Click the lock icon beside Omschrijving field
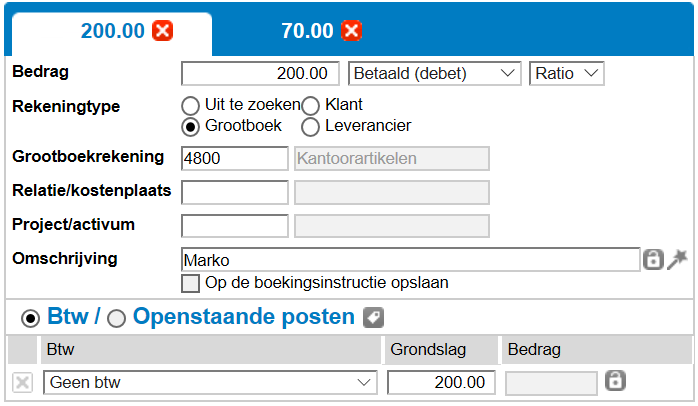Screen dimensions: 698x406 click(653, 260)
